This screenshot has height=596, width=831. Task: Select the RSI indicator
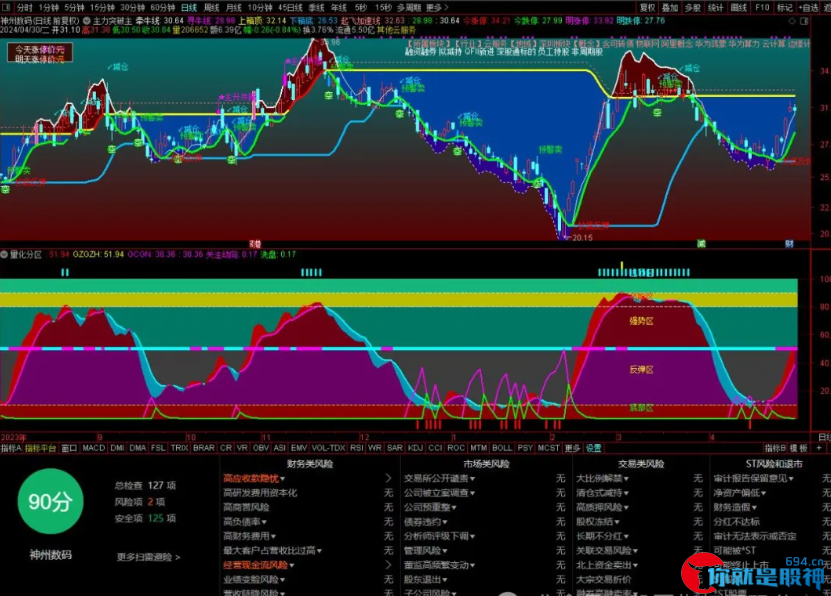[357, 448]
